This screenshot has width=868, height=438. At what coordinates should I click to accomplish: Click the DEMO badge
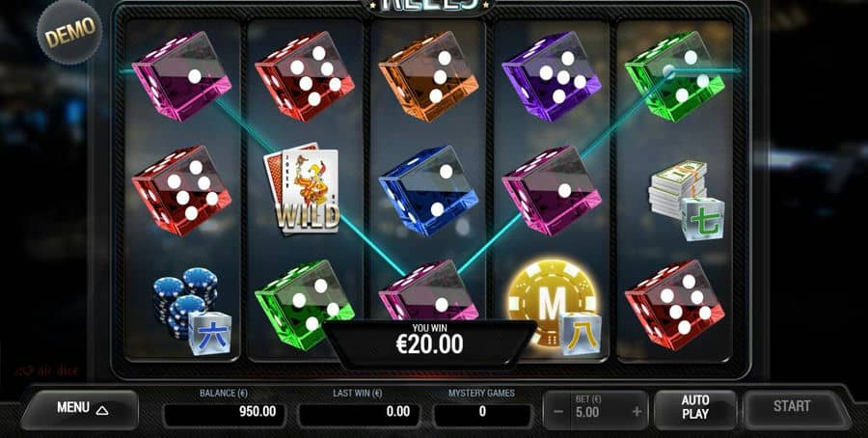pos(69,33)
